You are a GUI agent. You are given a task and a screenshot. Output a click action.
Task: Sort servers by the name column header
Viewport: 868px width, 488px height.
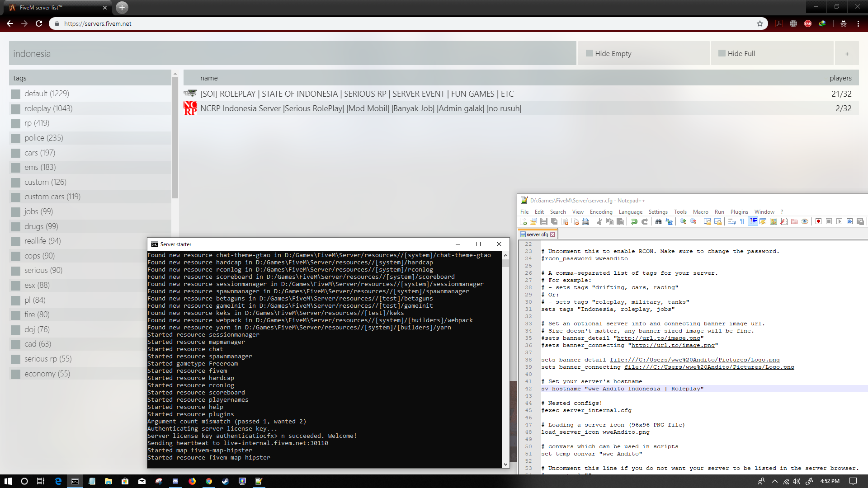pos(209,78)
